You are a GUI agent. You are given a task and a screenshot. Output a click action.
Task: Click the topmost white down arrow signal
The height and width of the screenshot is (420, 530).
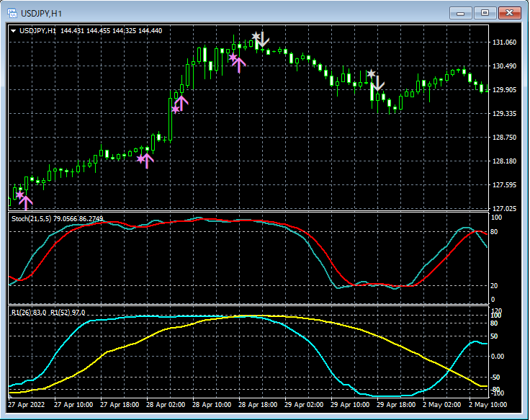click(x=263, y=39)
